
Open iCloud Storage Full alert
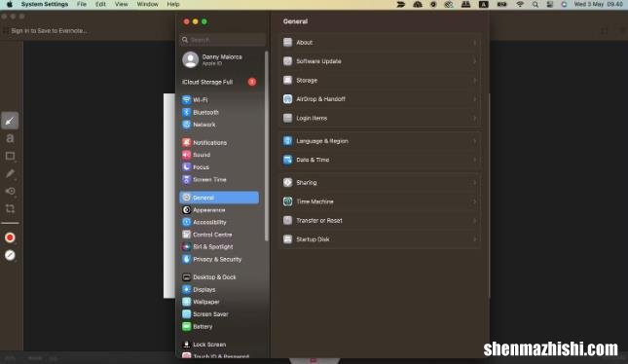(x=219, y=82)
